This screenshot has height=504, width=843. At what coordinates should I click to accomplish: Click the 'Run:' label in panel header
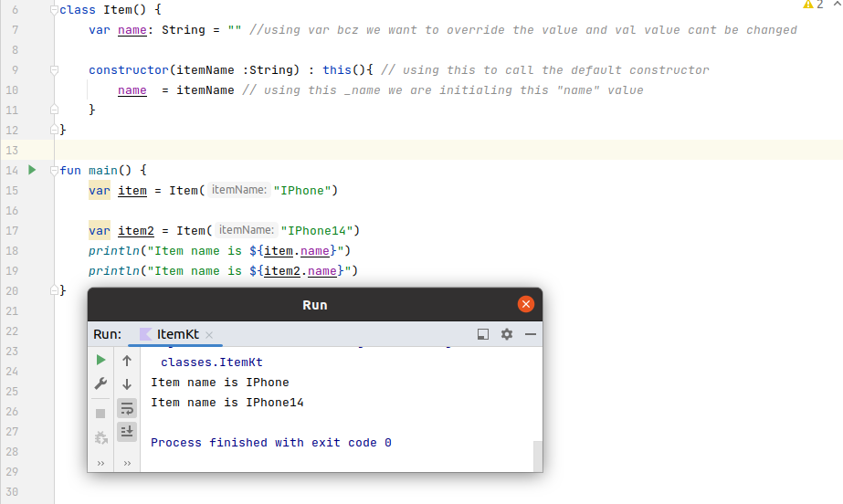point(108,334)
